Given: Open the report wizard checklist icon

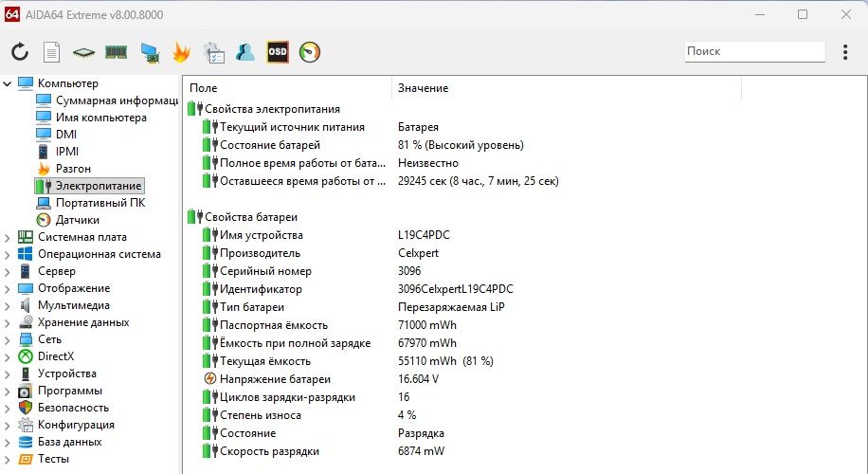Looking at the screenshot, I should click(213, 52).
